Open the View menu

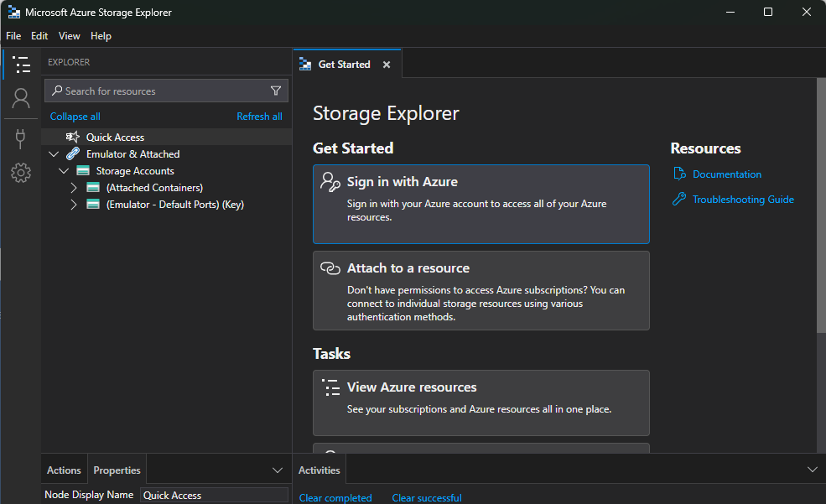pos(69,36)
